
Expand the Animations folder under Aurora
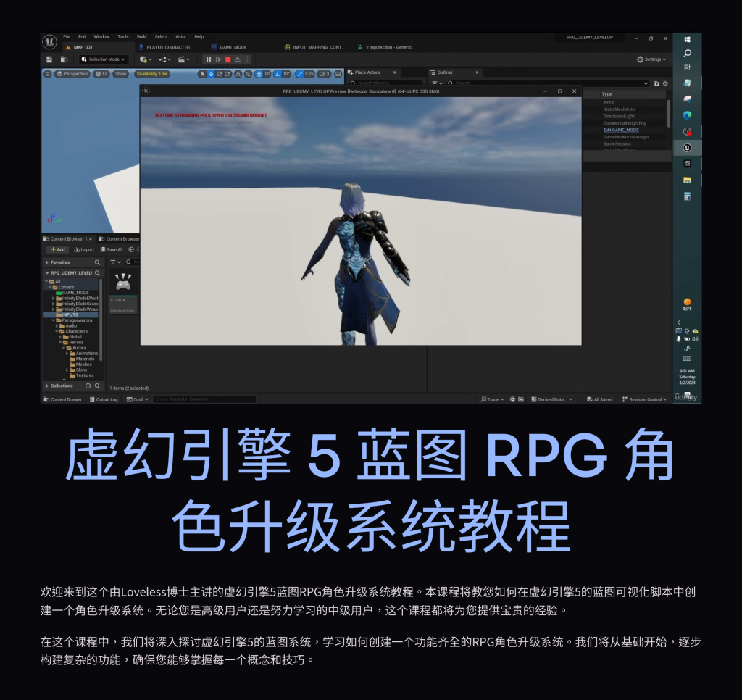click(x=67, y=354)
